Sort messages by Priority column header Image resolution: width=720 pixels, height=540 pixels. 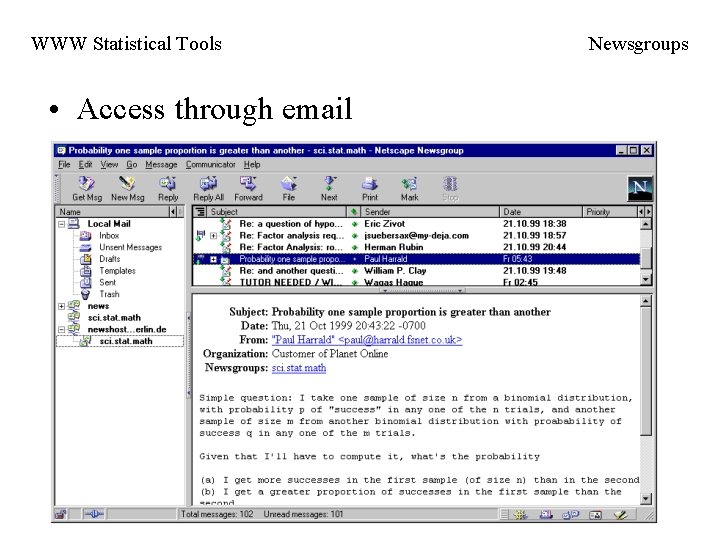point(610,212)
